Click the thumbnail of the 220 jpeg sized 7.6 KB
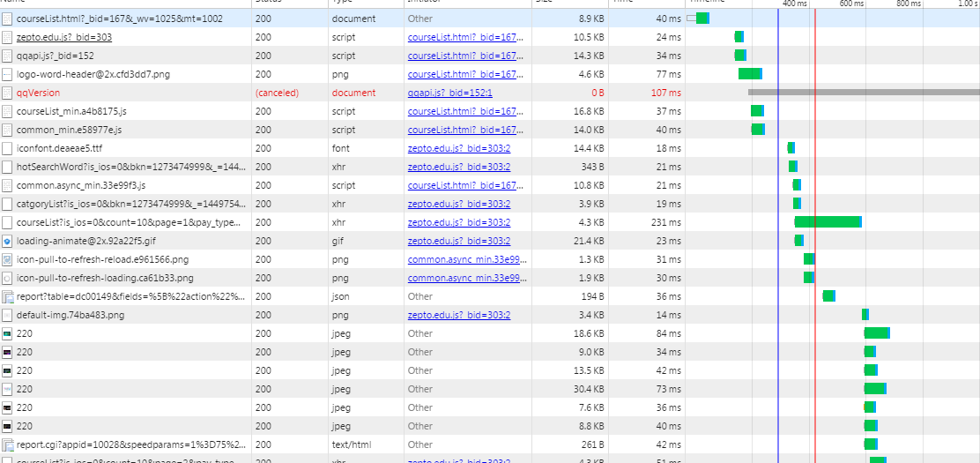The height and width of the screenshot is (463, 980). pos(7,408)
